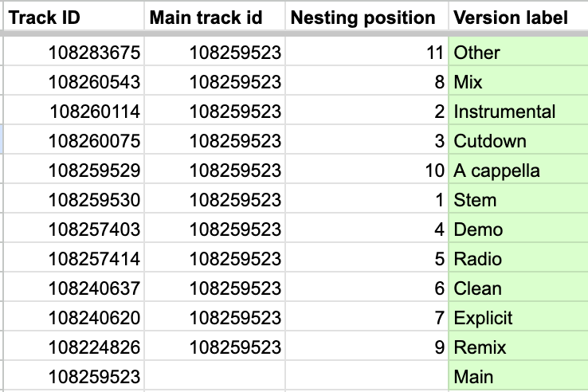The width and height of the screenshot is (588, 392).
Task: Select track ID cell 108257403
Action: point(74,229)
